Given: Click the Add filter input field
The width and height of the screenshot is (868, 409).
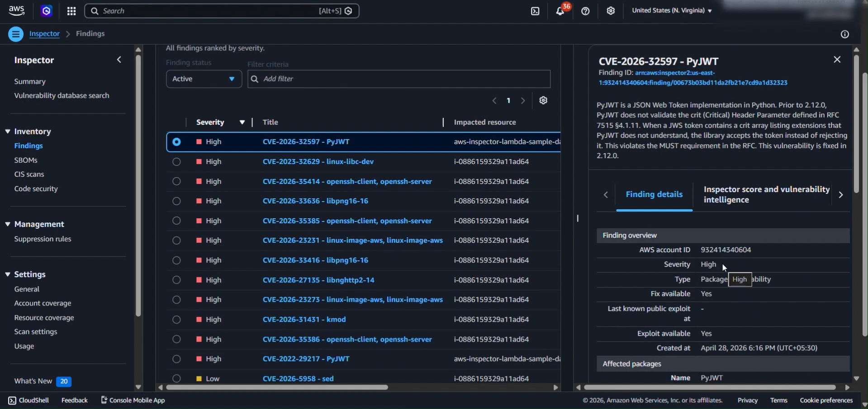Looking at the screenshot, I should pyautogui.click(x=399, y=79).
